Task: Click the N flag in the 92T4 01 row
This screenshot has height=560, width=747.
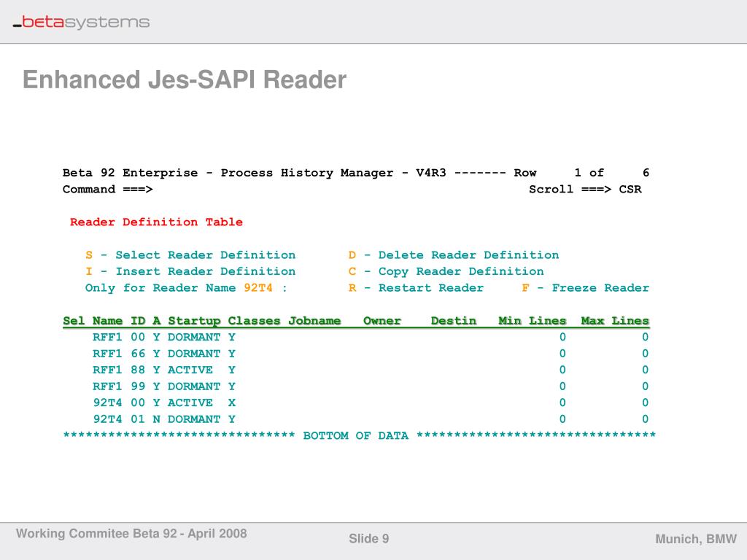Action: coord(156,419)
